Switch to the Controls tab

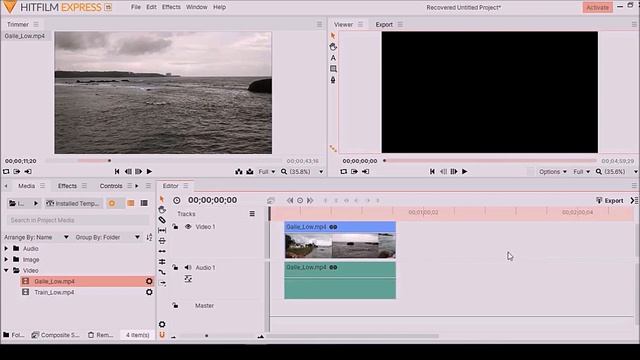pos(111,186)
